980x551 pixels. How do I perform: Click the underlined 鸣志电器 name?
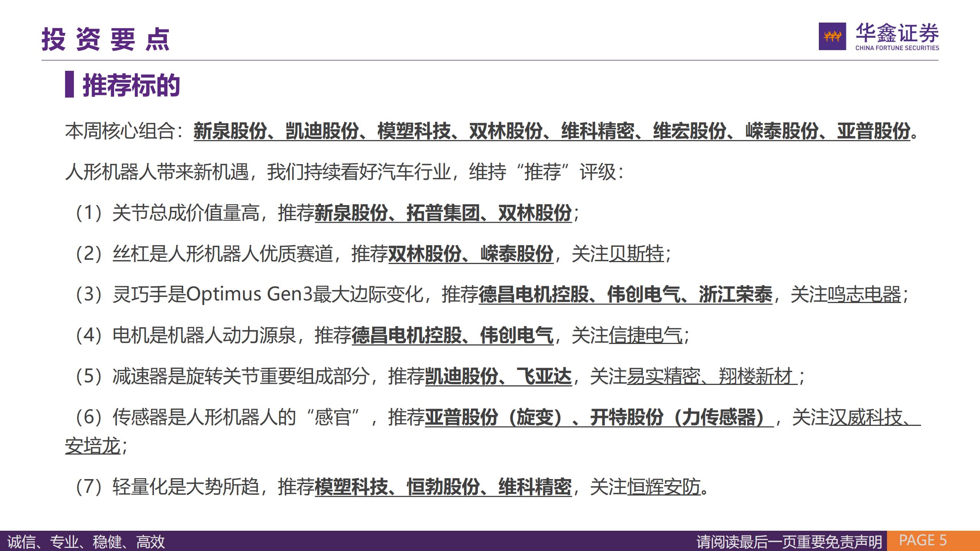pos(864,294)
